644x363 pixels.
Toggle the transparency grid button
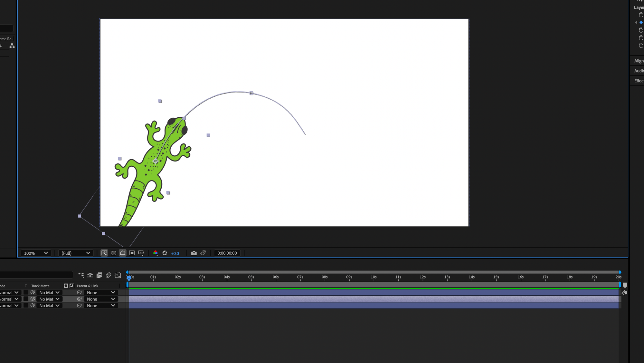113,253
